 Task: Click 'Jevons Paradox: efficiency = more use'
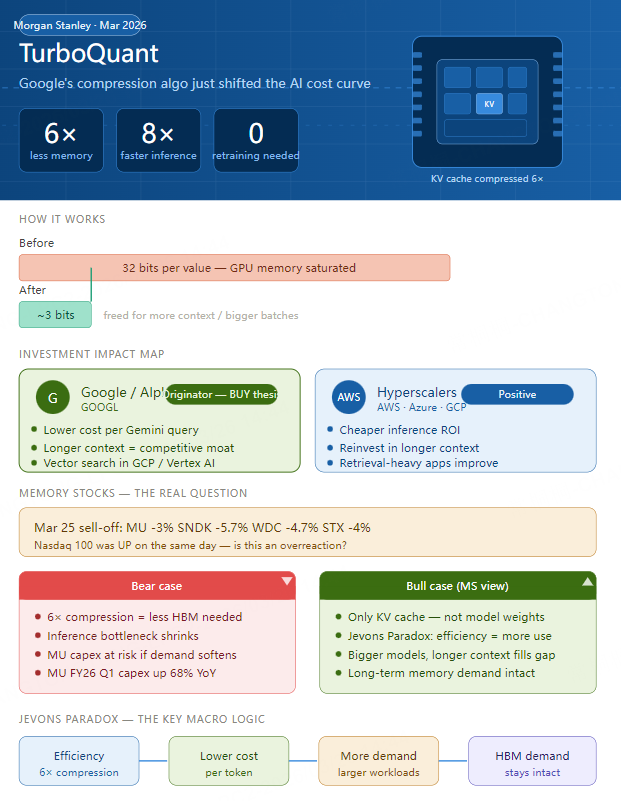(x=450, y=636)
